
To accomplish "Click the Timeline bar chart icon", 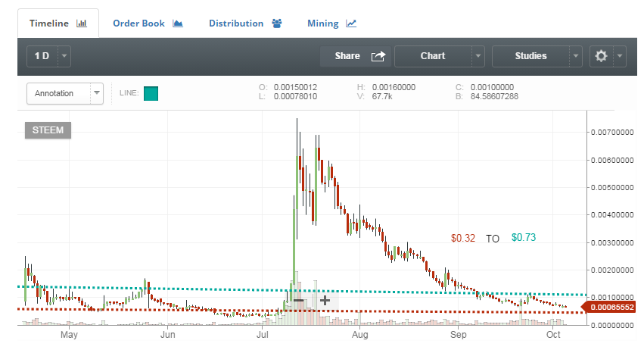I will point(82,23).
